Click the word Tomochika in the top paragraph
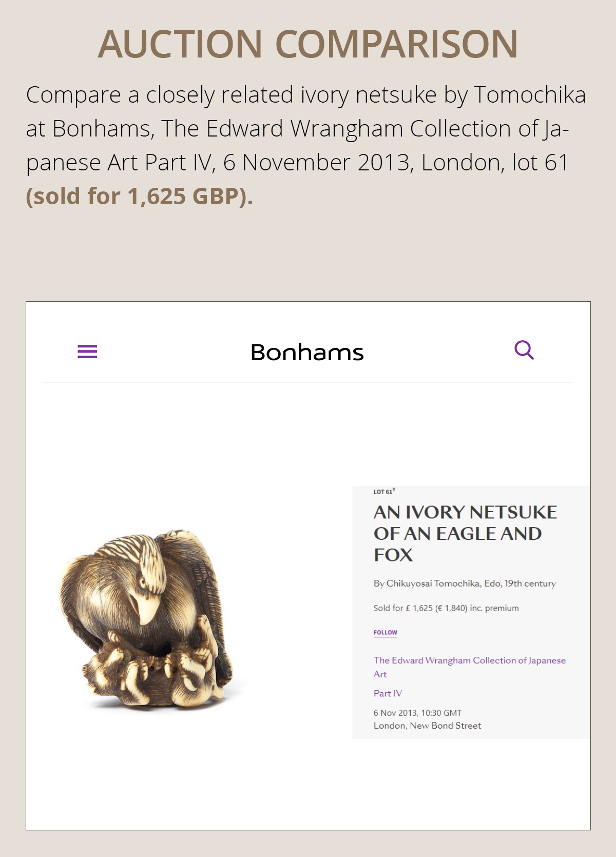Viewport: 616px width, 857px height. coord(529,95)
